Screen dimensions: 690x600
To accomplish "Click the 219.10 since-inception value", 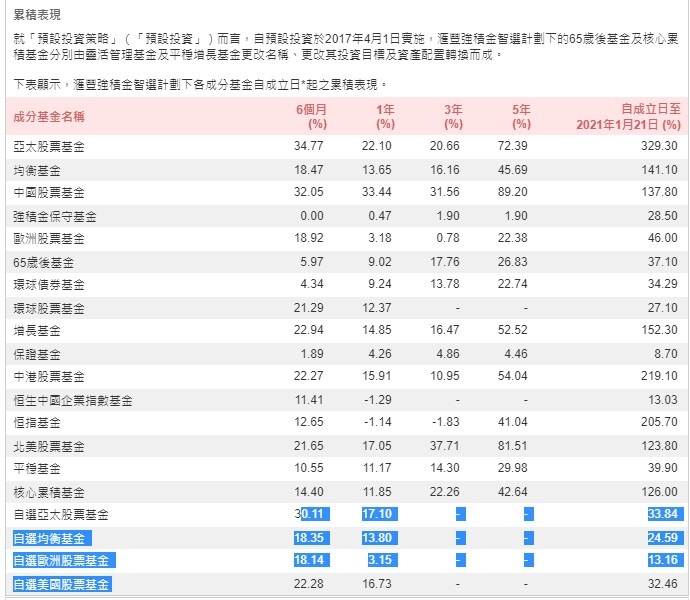I will (x=659, y=376).
